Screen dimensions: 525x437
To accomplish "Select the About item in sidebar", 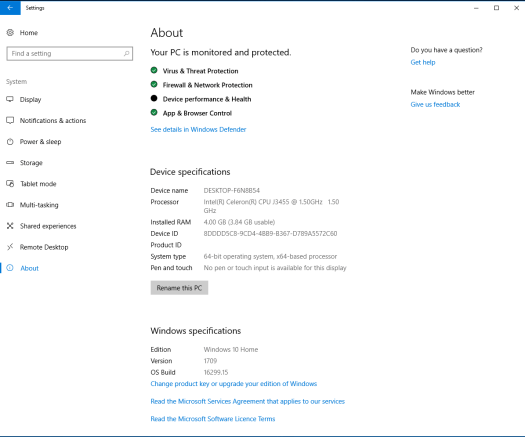I will tap(29, 268).
